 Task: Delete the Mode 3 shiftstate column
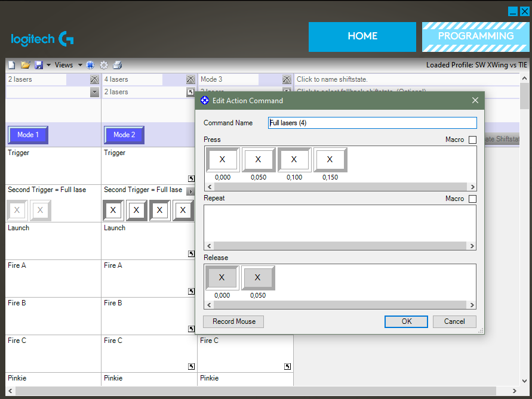coord(287,80)
